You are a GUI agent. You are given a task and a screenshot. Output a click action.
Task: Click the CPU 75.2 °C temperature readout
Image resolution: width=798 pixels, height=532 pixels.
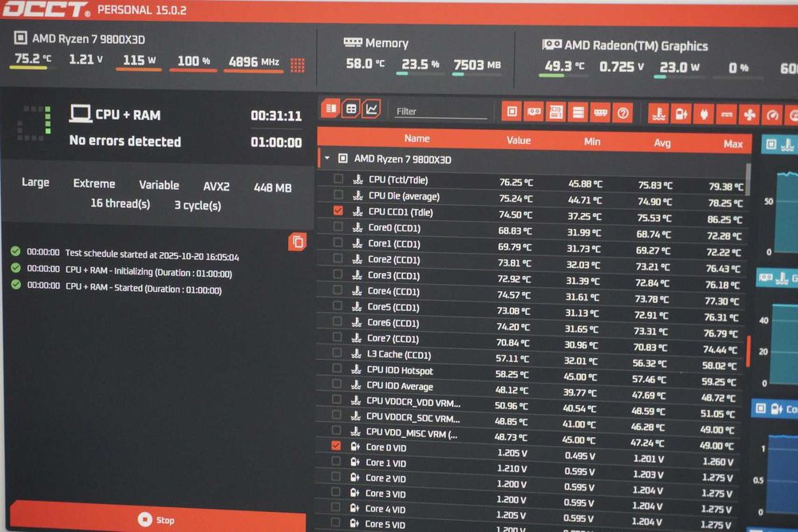tap(33, 58)
